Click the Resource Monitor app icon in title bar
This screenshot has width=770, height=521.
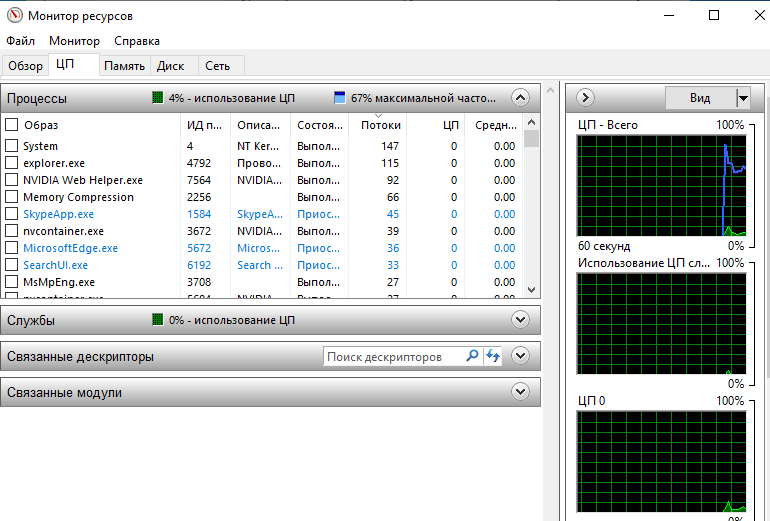pos(15,15)
